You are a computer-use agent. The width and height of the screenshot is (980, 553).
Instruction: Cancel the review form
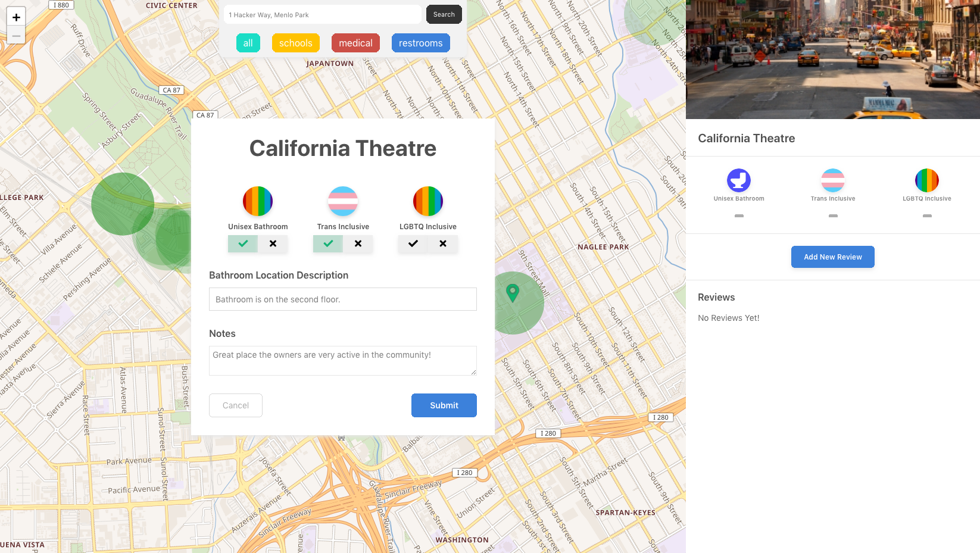point(236,405)
